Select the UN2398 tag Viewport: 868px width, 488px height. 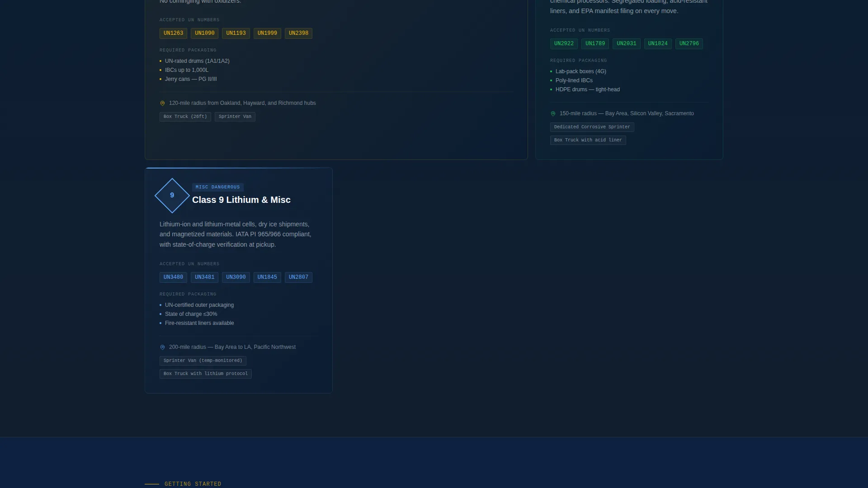(298, 33)
